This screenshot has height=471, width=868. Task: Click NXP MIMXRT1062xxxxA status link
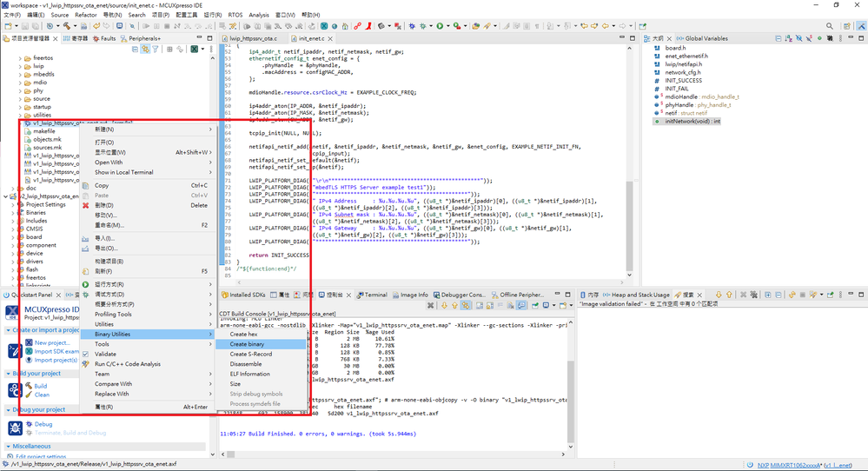click(790, 466)
